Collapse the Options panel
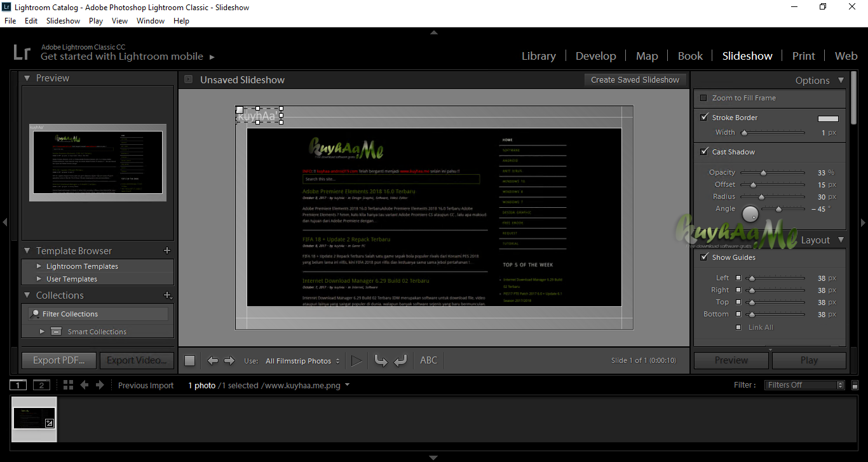 (841, 80)
